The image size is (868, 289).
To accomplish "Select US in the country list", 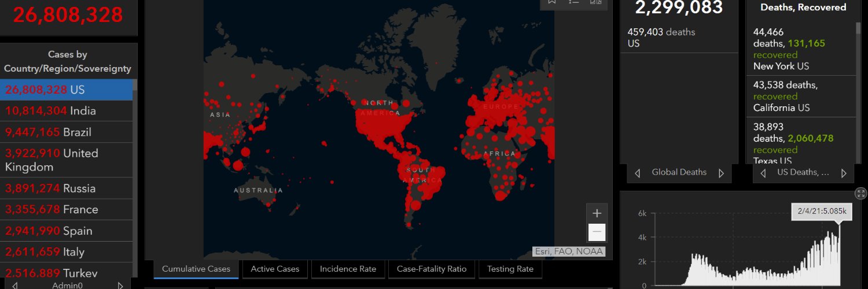I will (66, 90).
